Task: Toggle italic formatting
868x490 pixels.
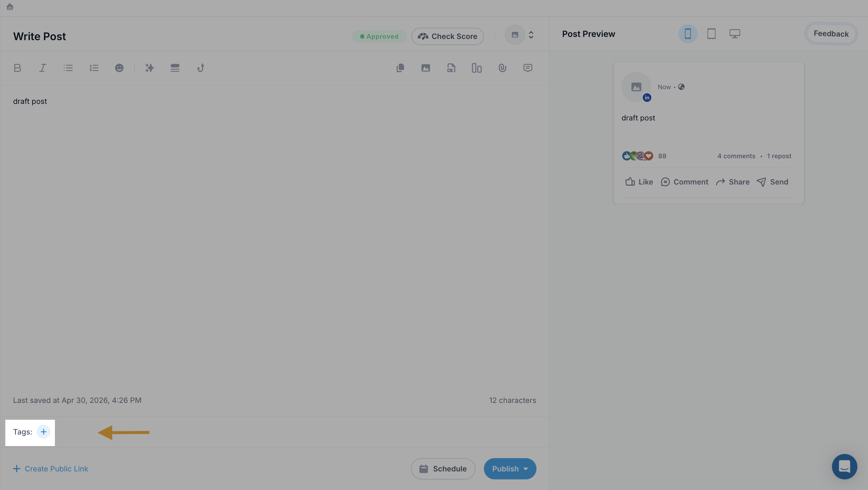Action: point(43,68)
